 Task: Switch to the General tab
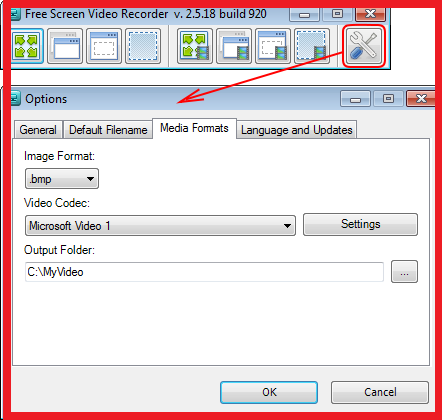pyautogui.click(x=38, y=130)
